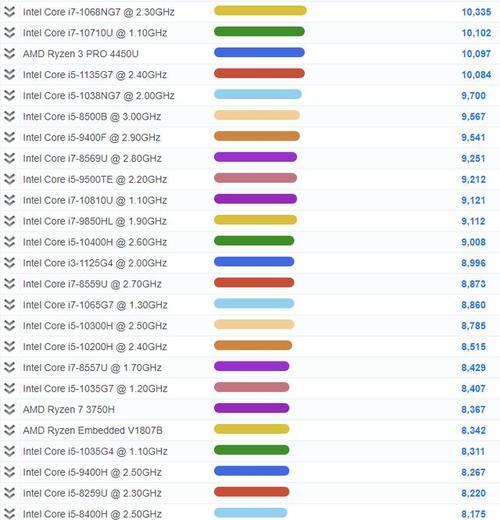Open the Intel Core i7-10710U link

95,33
